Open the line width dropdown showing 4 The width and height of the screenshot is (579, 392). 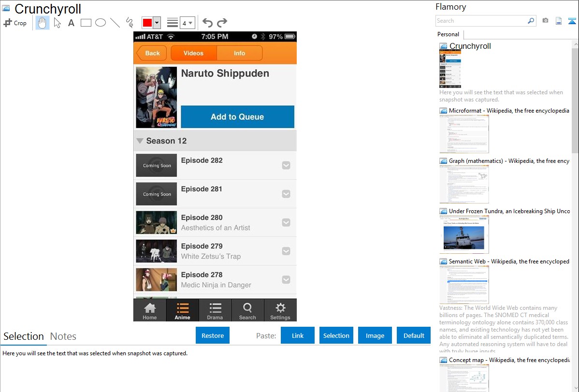click(x=187, y=23)
